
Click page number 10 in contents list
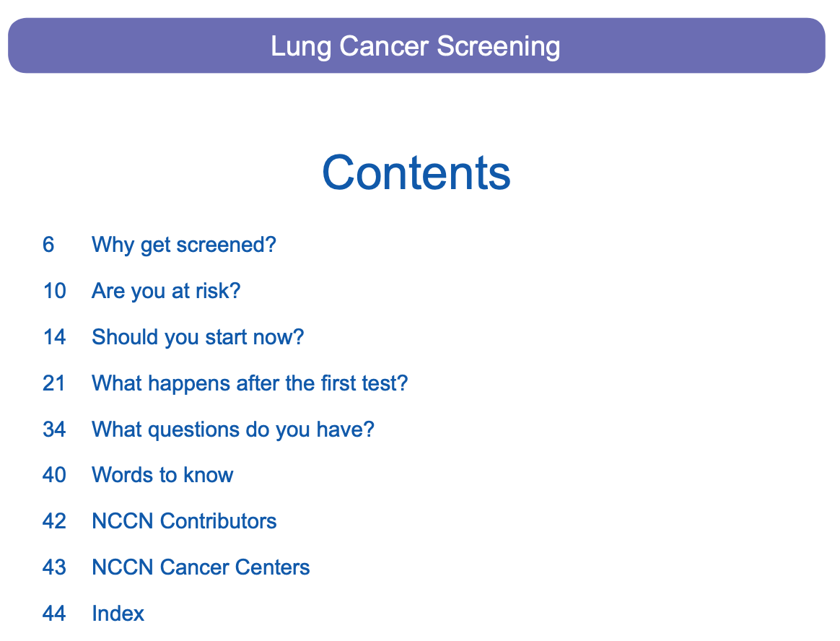tap(54, 291)
